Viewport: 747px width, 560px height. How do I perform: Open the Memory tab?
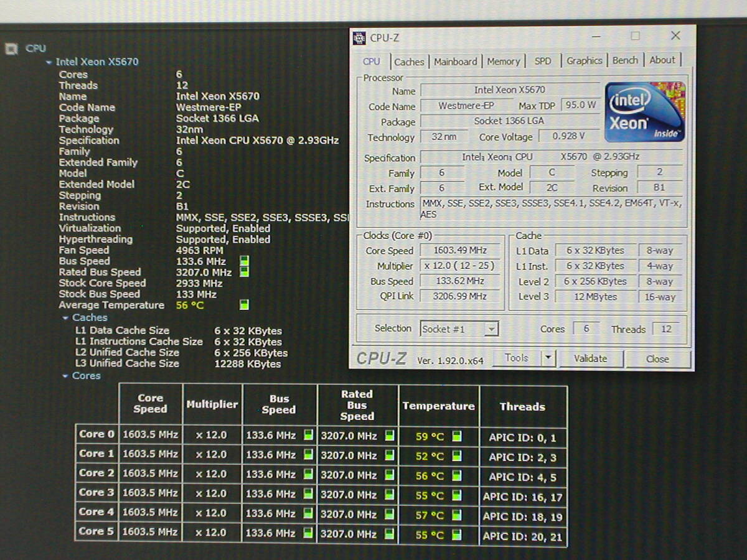[x=504, y=62]
